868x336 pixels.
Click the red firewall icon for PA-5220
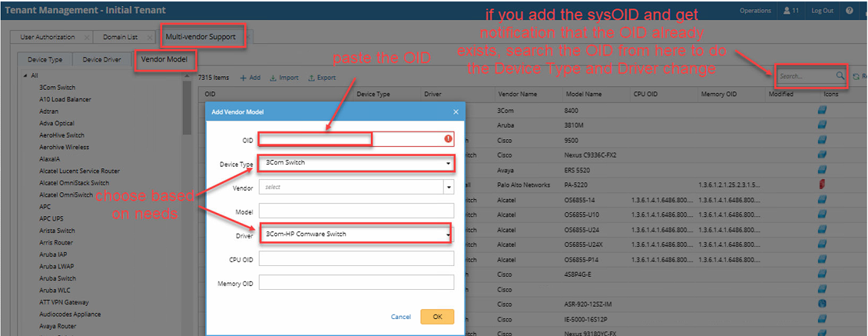(x=822, y=185)
